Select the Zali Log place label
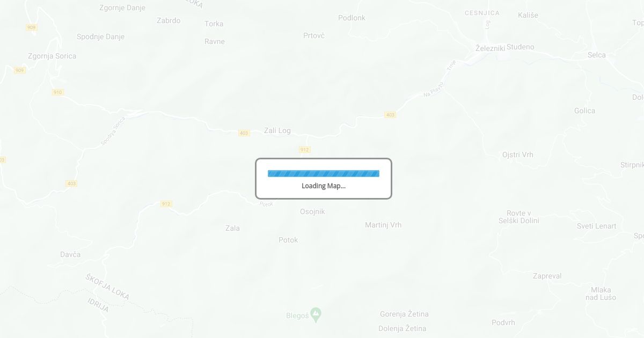Screen dimensions: 644x338 (277, 130)
